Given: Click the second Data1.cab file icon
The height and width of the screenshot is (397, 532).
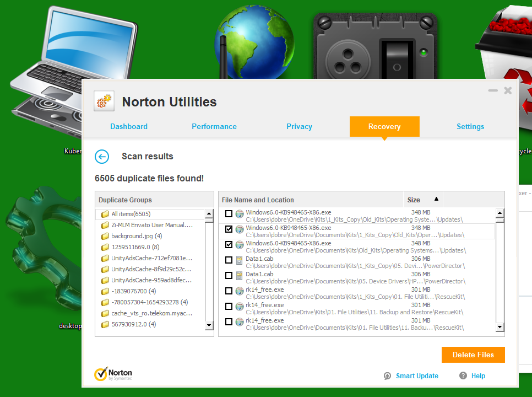Looking at the screenshot, I should tap(240, 276).
